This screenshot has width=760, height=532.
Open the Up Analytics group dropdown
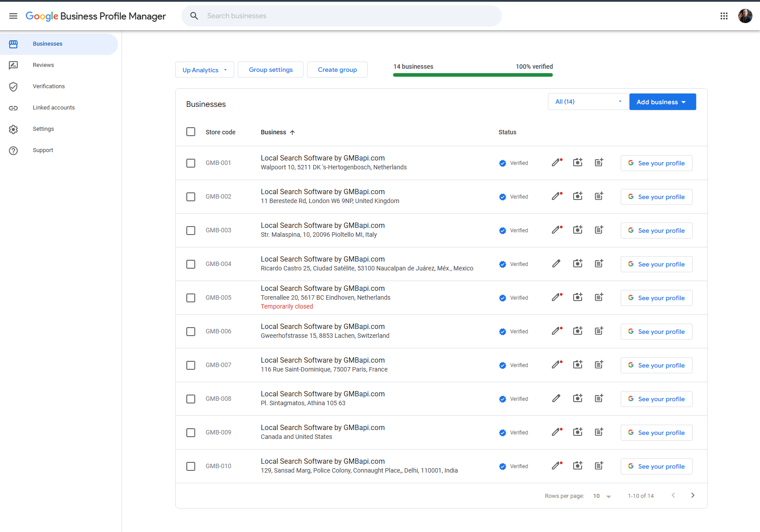(x=205, y=70)
